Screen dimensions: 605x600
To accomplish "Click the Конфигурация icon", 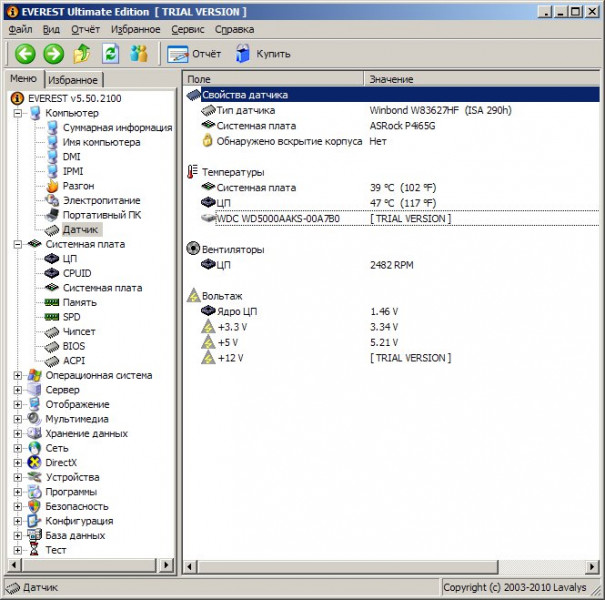I will [x=34, y=521].
